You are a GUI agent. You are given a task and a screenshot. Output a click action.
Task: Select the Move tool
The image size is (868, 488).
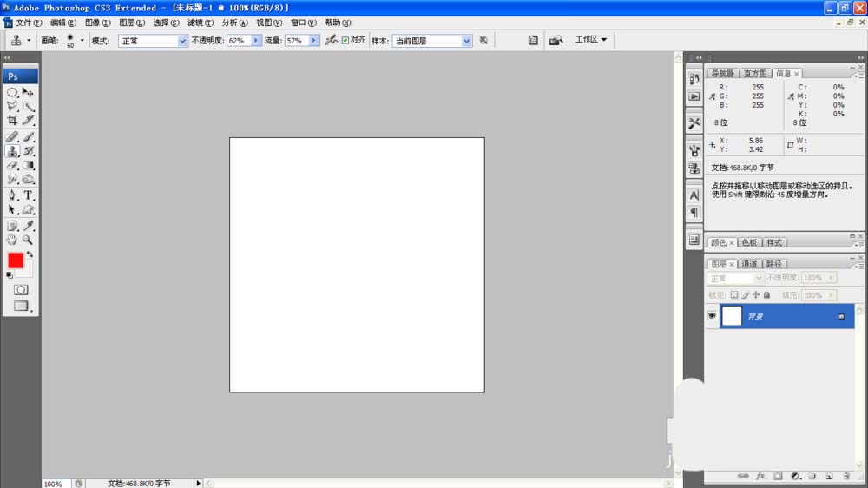point(29,93)
